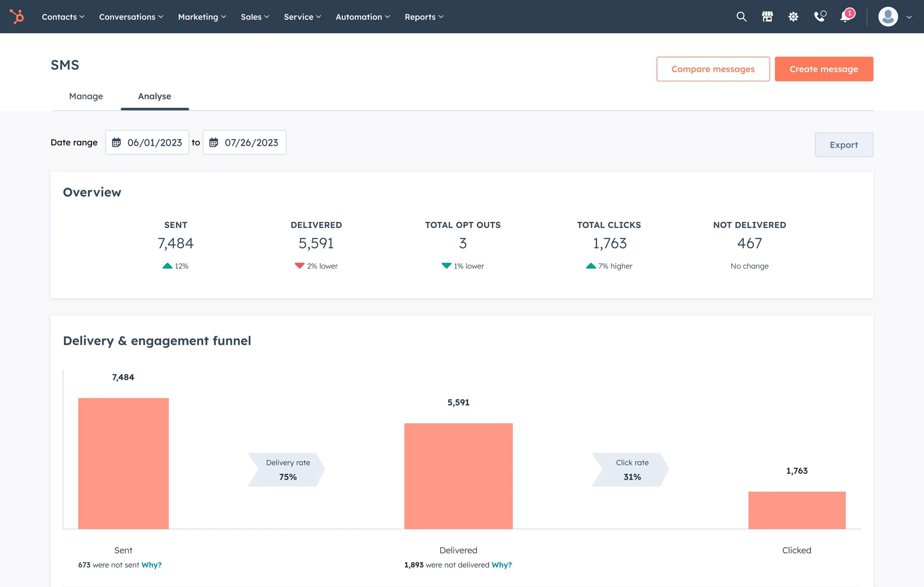Switch to the Manage tab

(x=86, y=96)
